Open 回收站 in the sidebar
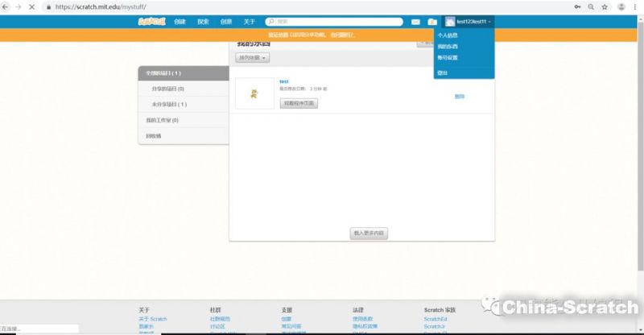 (154, 136)
